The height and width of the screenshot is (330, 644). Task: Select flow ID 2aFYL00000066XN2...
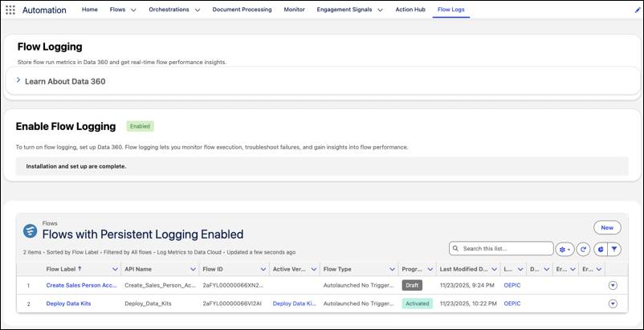click(234, 285)
